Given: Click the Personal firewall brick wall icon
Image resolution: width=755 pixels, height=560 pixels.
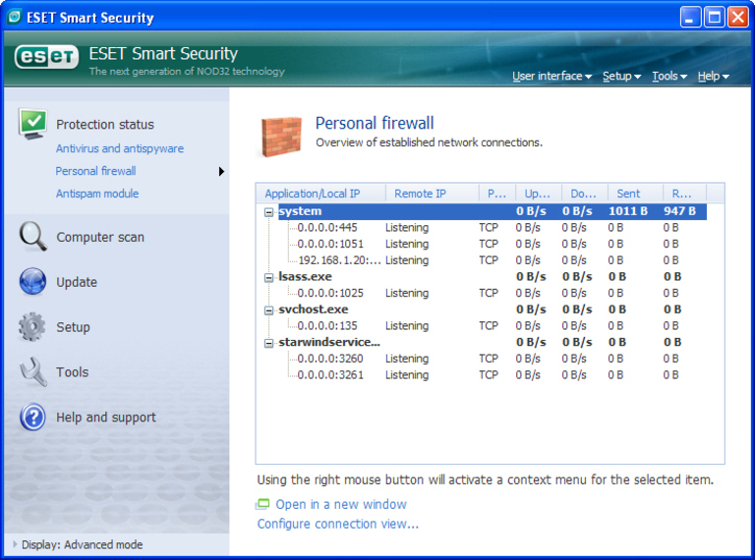Looking at the screenshot, I should click(281, 137).
